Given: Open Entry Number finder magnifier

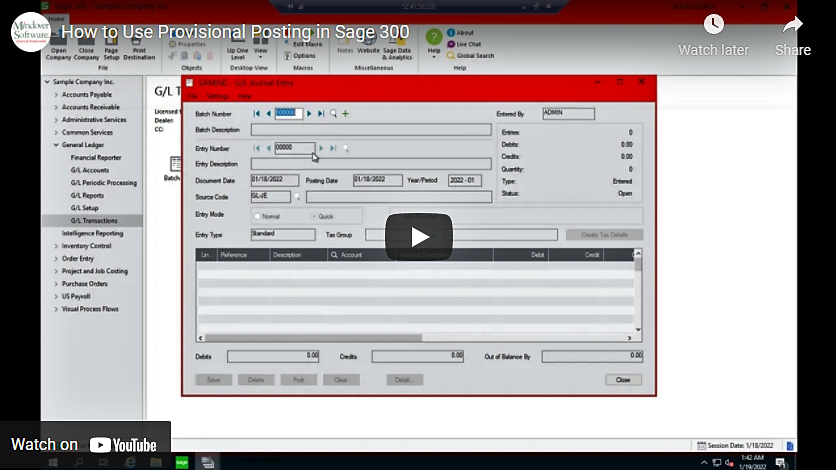Looking at the screenshot, I should (x=345, y=148).
